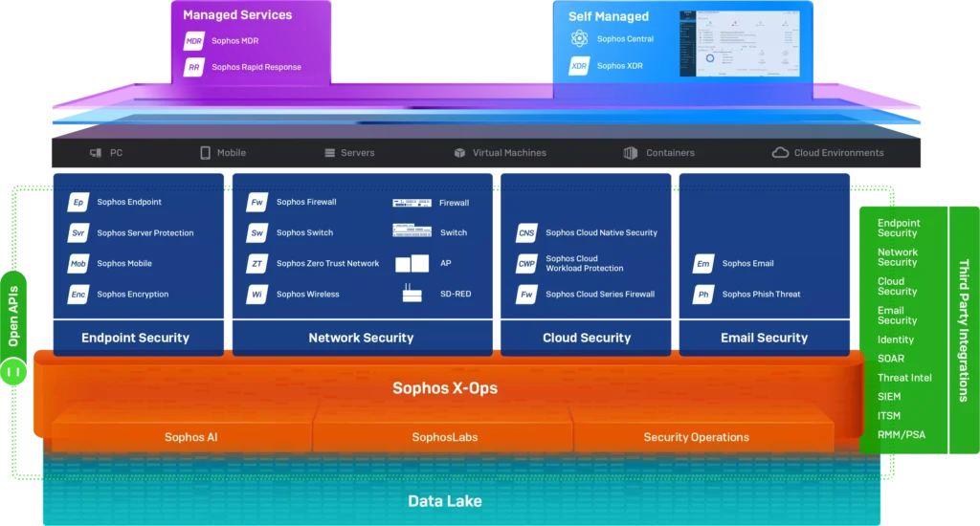Click the SD-RED device icon
Image resolution: width=980 pixels, height=526 pixels.
tap(412, 293)
